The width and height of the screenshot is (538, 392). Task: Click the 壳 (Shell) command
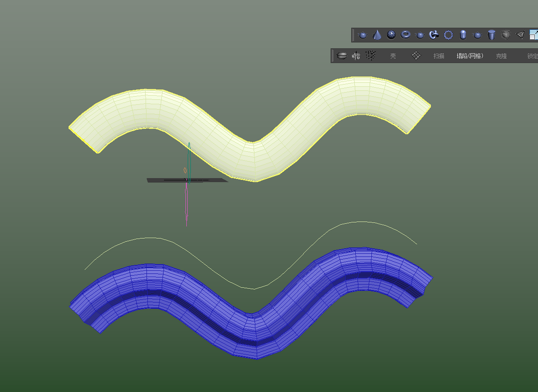tap(393, 56)
